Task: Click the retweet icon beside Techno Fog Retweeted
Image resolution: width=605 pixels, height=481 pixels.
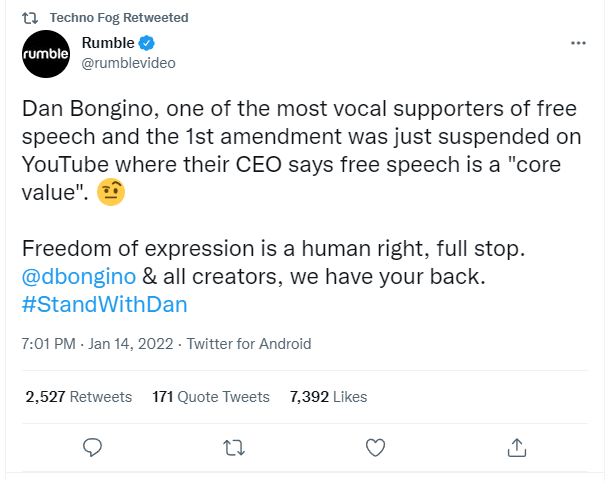Action: (30, 18)
